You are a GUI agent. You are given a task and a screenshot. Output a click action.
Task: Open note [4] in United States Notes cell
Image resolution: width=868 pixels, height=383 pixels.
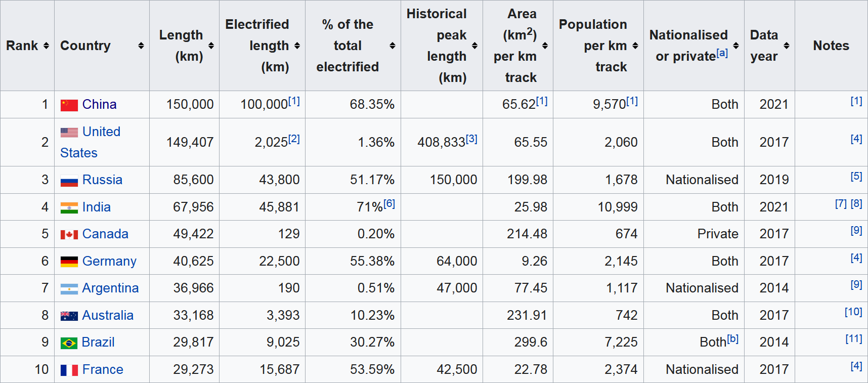point(856,139)
